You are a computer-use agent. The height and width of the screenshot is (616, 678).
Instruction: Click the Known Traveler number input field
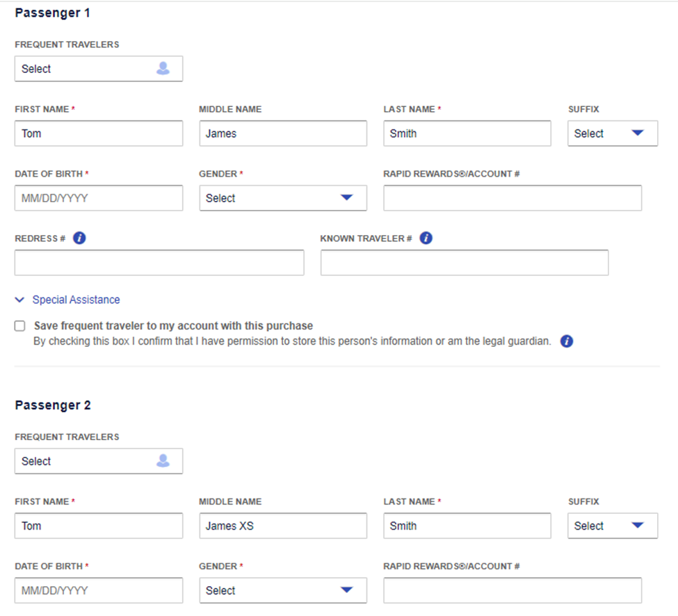[464, 263]
